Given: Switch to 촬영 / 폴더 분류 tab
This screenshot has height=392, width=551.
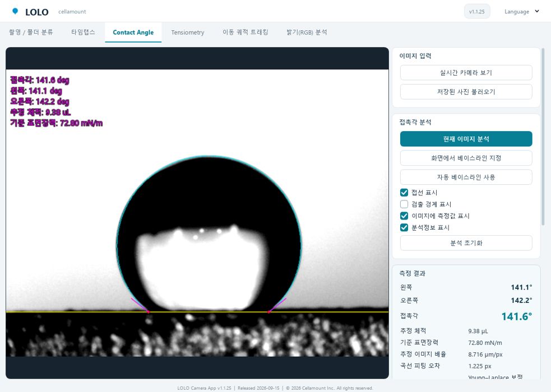Looking at the screenshot, I should coord(31,32).
